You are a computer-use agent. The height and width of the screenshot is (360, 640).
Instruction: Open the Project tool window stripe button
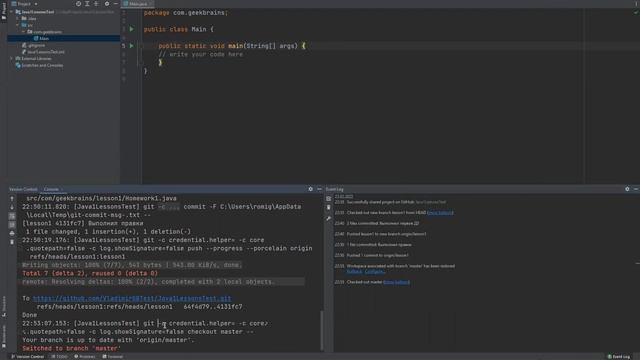coord(4,11)
